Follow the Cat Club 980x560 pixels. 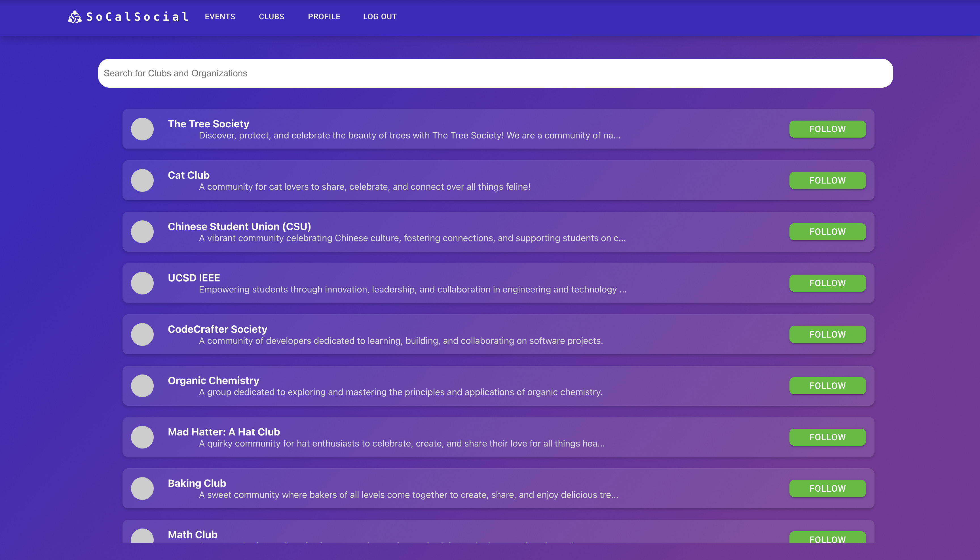(827, 180)
